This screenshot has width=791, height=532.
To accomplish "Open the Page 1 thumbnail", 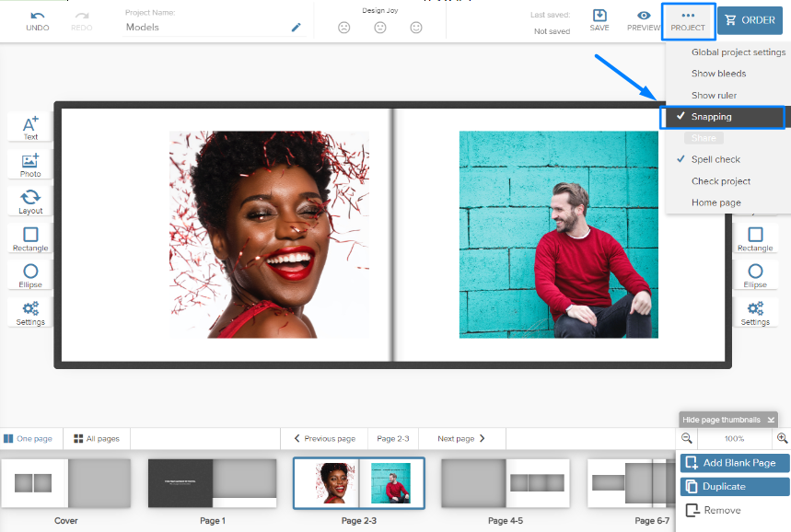I will point(213,483).
